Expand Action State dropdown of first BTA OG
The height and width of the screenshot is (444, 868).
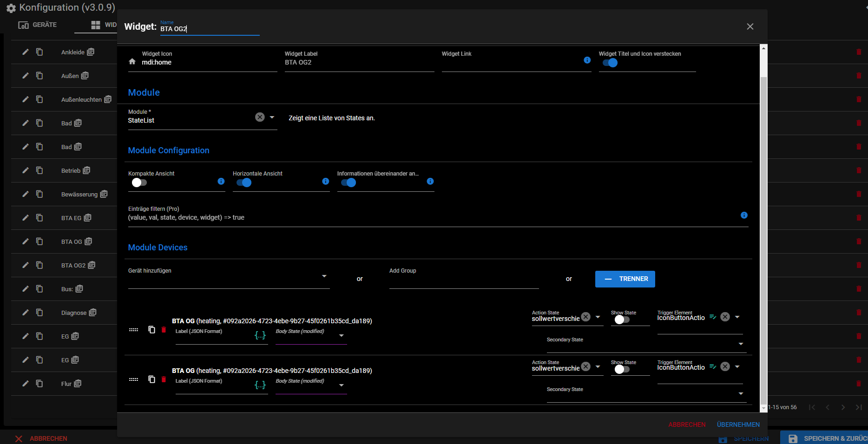(x=598, y=317)
